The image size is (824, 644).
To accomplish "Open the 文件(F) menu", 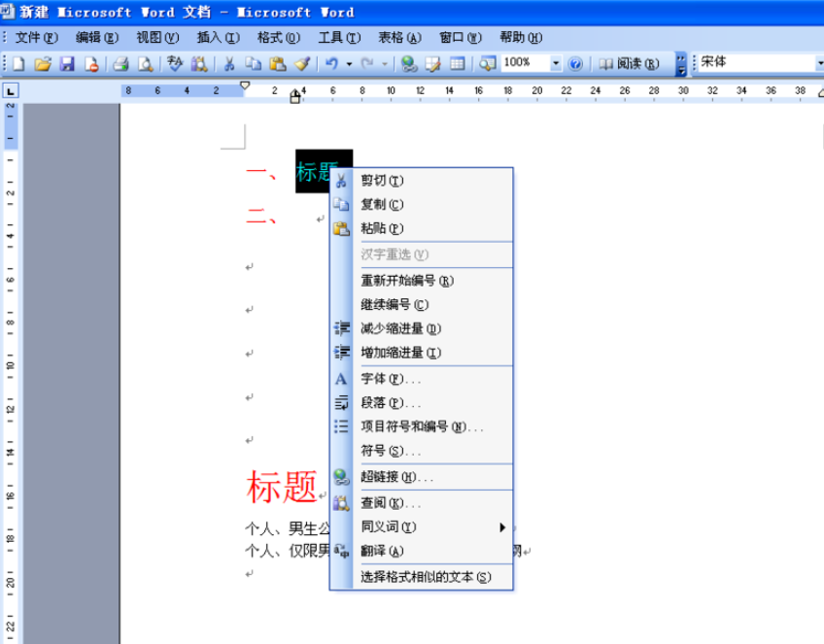I will click(36, 38).
